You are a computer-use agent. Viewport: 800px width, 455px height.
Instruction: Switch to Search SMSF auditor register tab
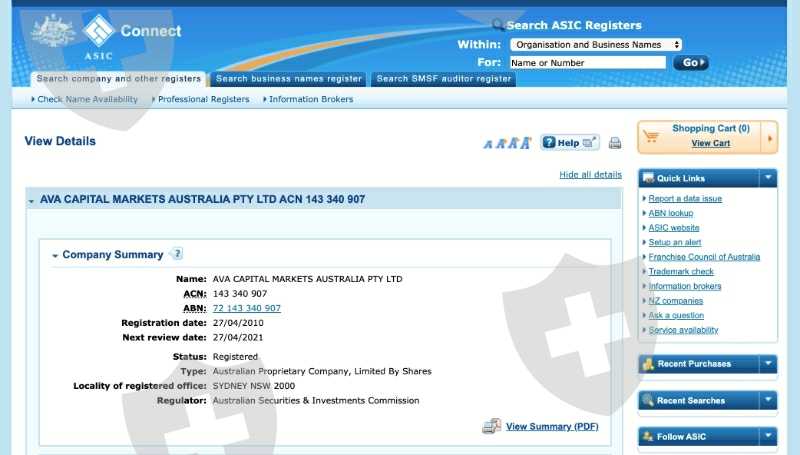click(x=443, y=79)
